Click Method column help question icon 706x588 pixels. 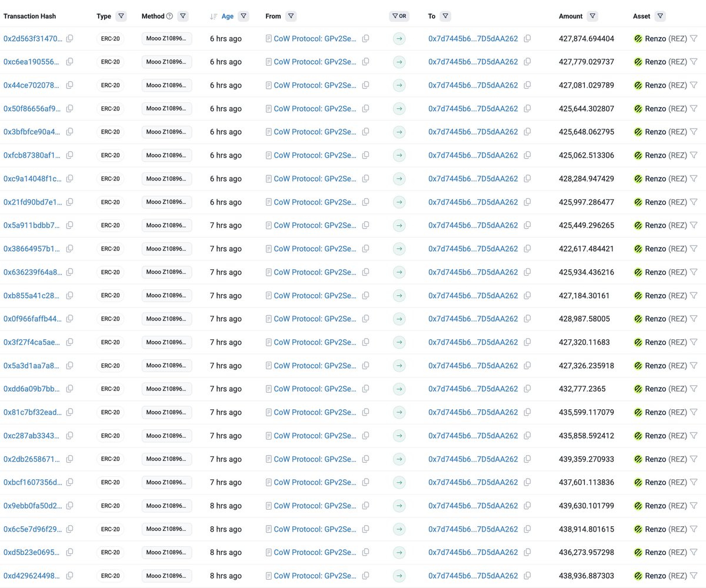169,16
